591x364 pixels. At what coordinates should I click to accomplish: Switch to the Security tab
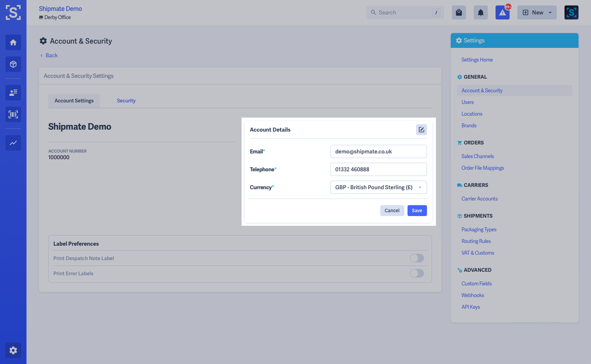pyautogui.click(x=126, y=101)
